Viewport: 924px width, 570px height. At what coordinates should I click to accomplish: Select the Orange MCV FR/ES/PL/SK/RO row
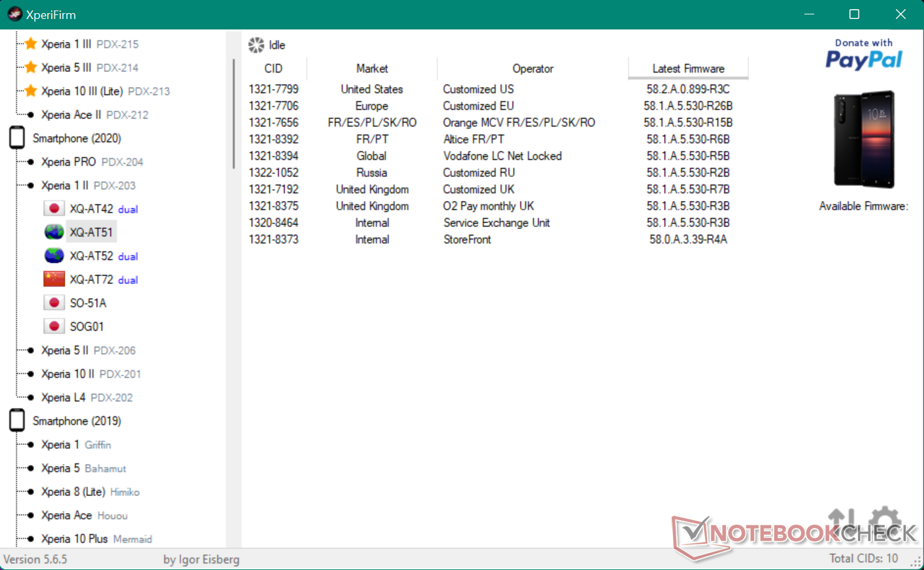(495, 122)
